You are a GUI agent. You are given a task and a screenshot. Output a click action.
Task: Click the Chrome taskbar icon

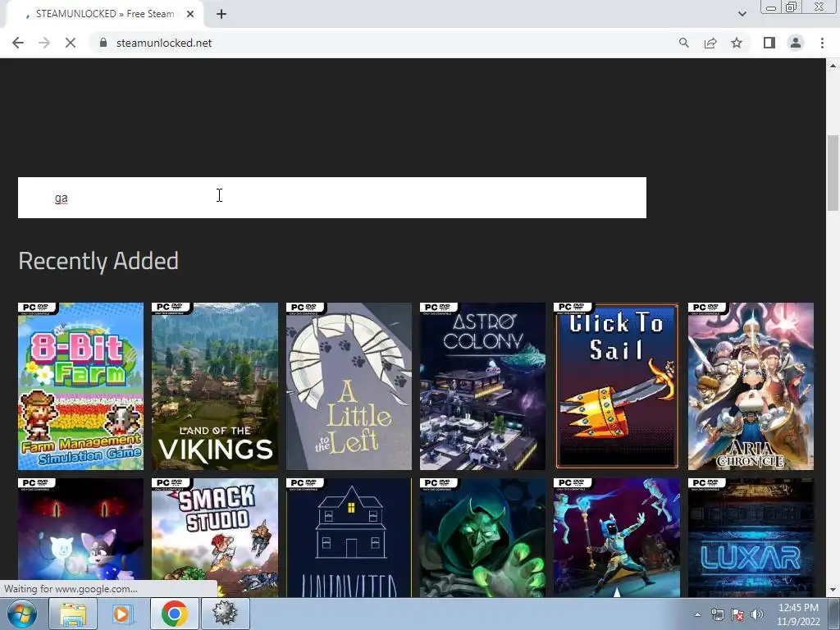click(174, 614)
